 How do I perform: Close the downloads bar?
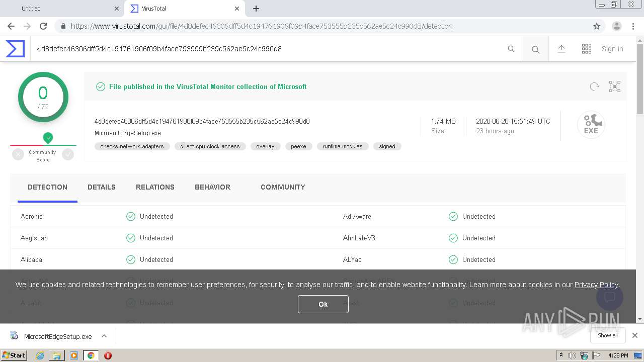pyautogui.click(x=635, y=335)
